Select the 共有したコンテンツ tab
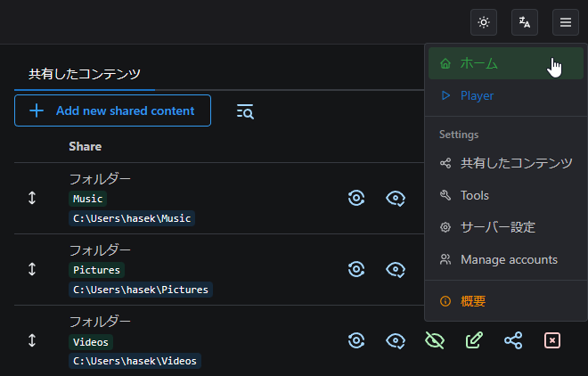 click(85, 74)
